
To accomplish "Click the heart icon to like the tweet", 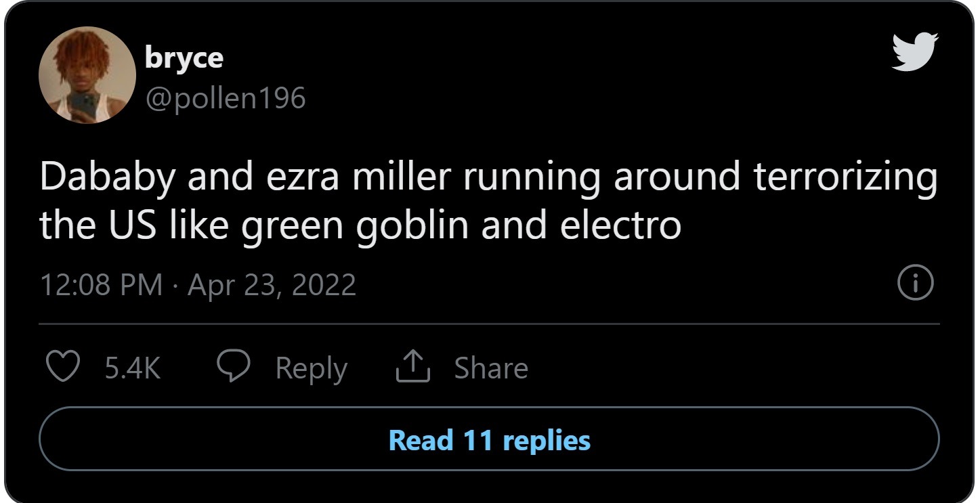I will coord(62,368).
